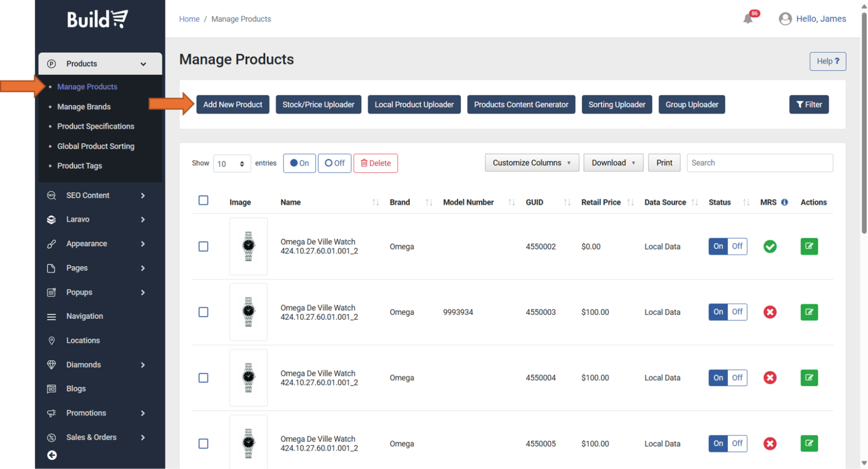Viewport: 868px width, 469px height.
Task: Click the user profile avatar icon
Action: (785, 19)
